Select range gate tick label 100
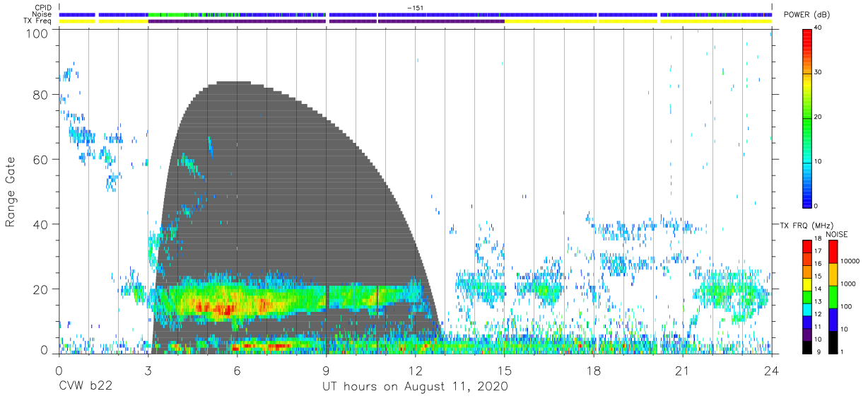This screenshot has width=868, height=401. tap(37, 33)
